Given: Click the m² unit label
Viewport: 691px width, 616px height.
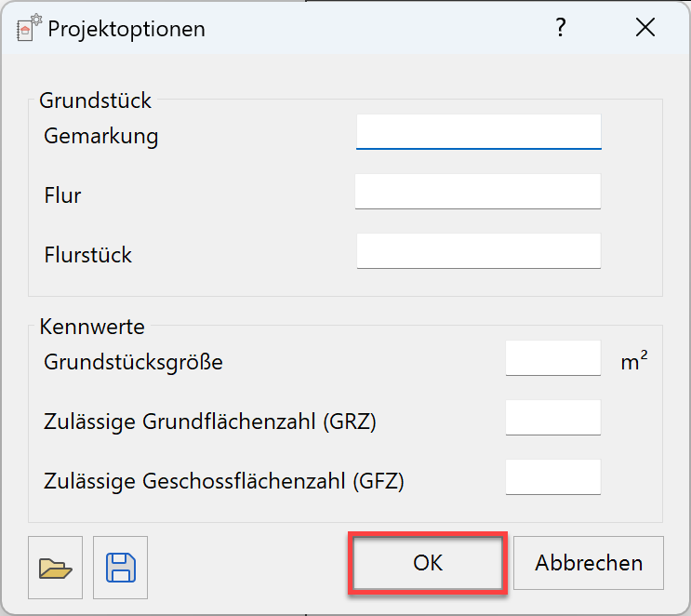Looking at the screenshot, I should coord(634,362).
